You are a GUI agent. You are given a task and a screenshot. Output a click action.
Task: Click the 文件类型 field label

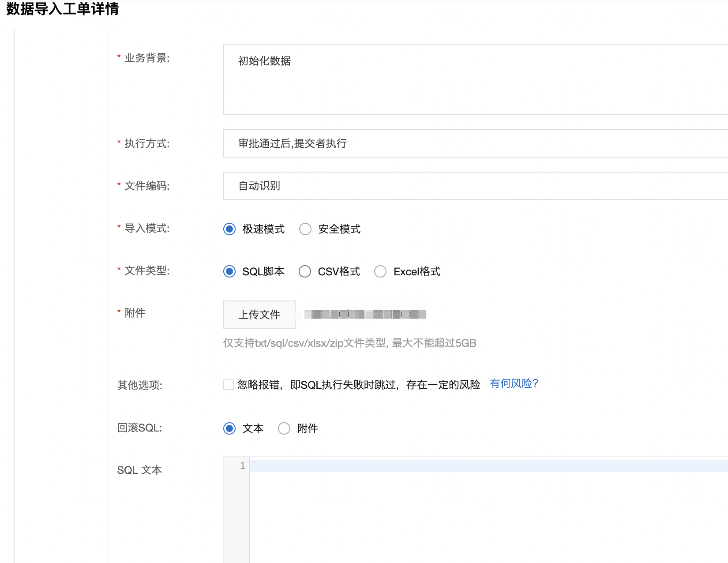pos(147,270)
